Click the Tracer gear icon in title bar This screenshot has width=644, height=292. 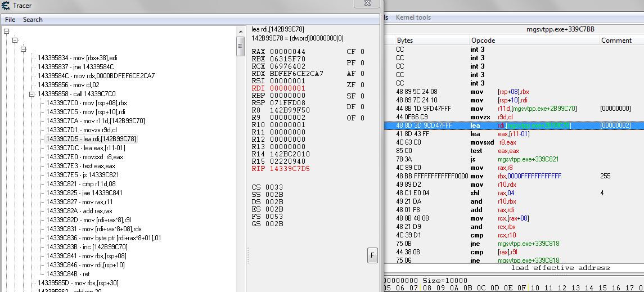[x=6, y=6]
